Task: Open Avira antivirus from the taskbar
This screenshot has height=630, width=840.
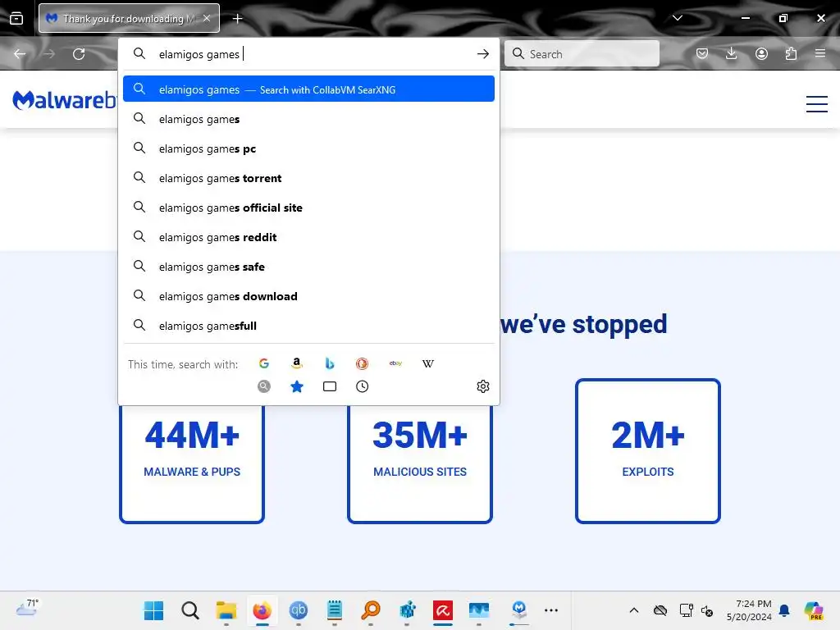Action: [442, 610]
